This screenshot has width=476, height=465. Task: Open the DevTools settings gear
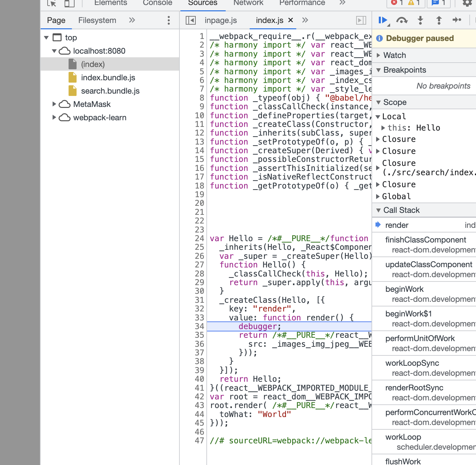[x=467, y=3]
